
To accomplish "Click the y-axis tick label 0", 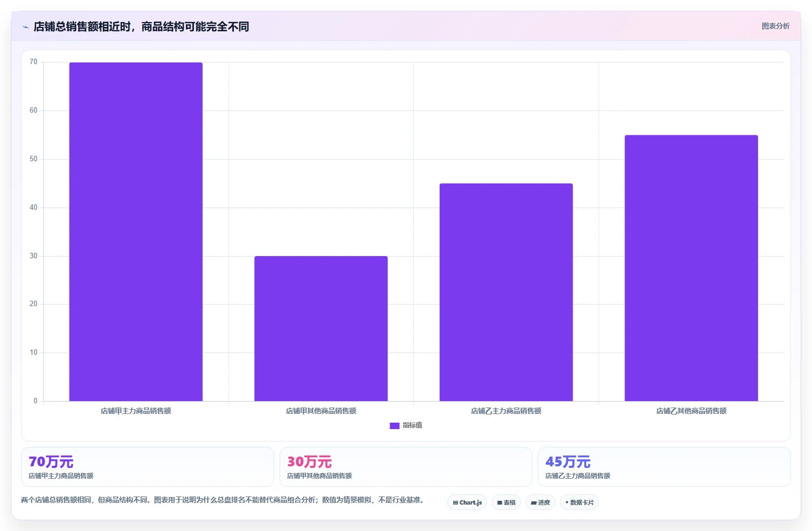I will pos(36,401).
